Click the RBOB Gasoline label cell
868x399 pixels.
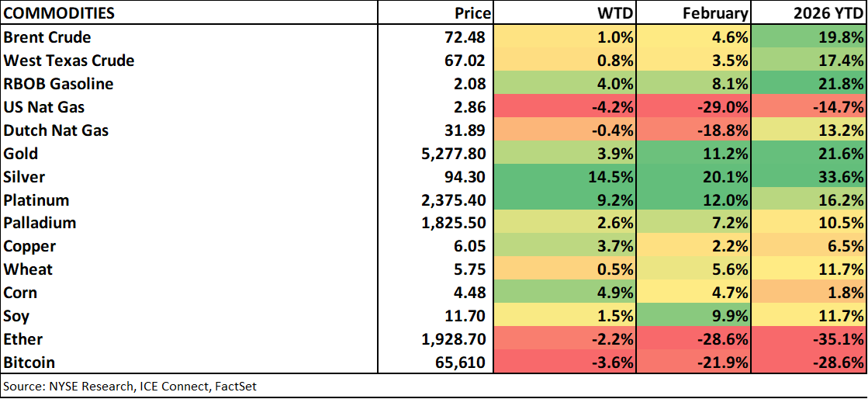point(58,84)
